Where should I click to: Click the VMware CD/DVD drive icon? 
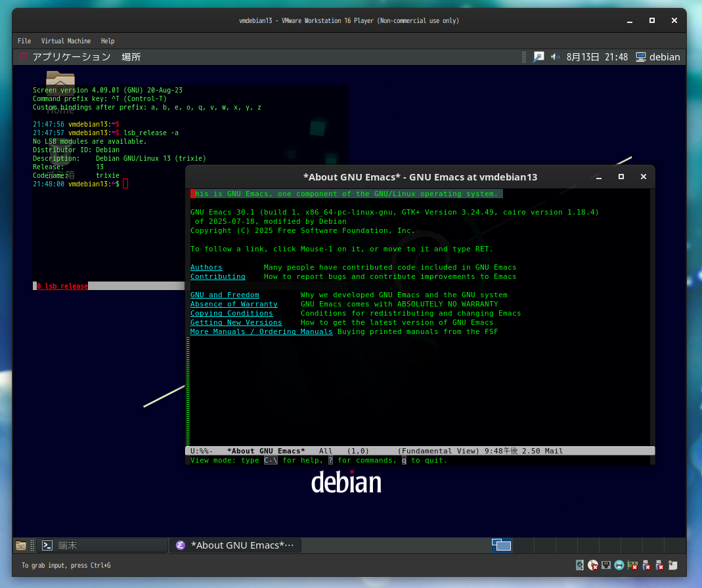point(593,565)
